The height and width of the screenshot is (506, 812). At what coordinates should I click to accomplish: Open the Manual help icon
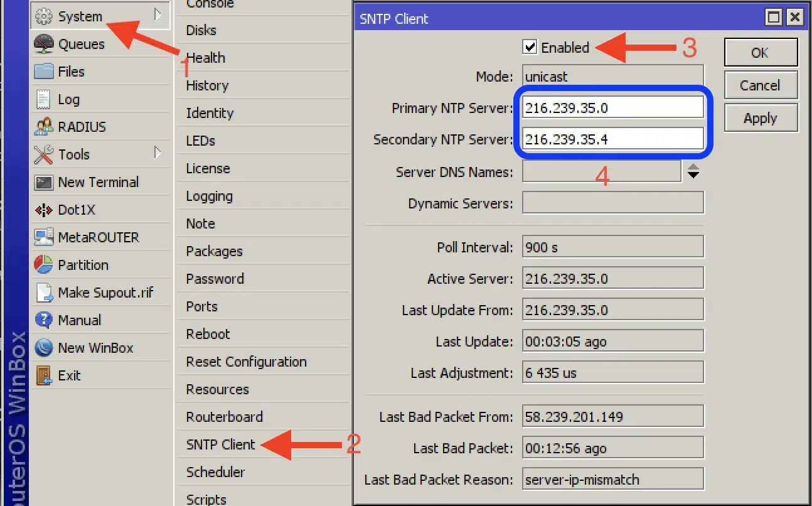coord(43,320)
